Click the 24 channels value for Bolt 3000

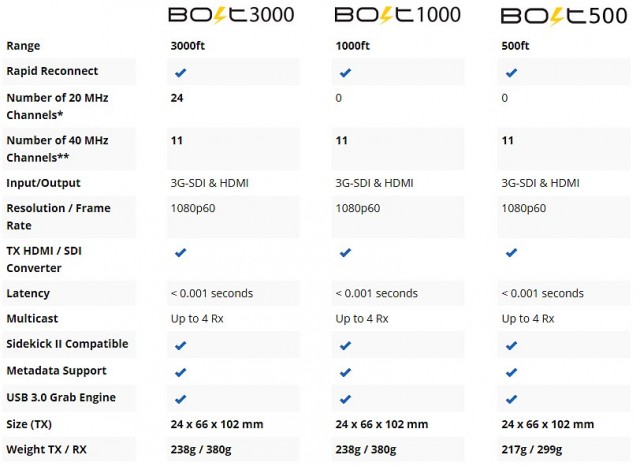177,98
